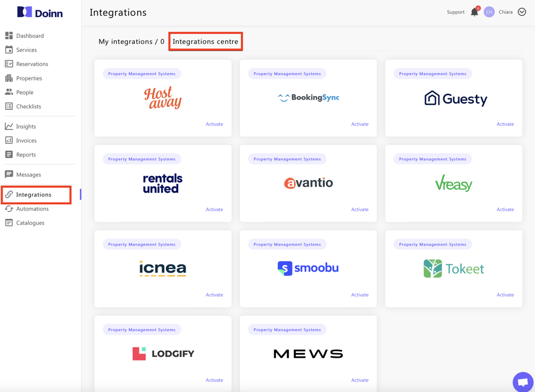Screen dimensions: 535x392
Task: Click the People icon in sidebar
Action: (x=9, y=92)
